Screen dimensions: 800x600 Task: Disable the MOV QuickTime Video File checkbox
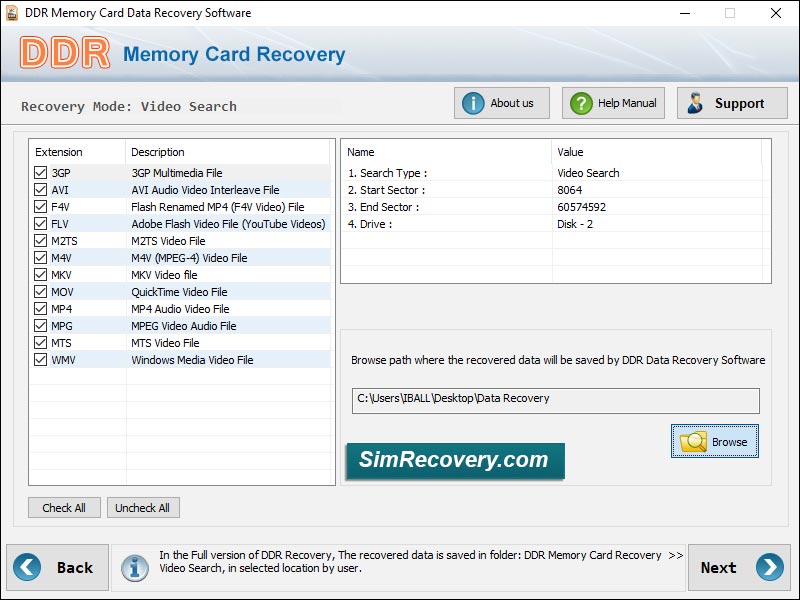[41, 291]
